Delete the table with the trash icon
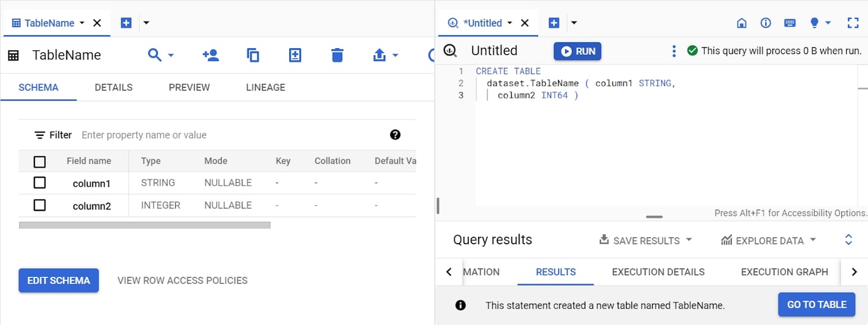 pos(337,55)
